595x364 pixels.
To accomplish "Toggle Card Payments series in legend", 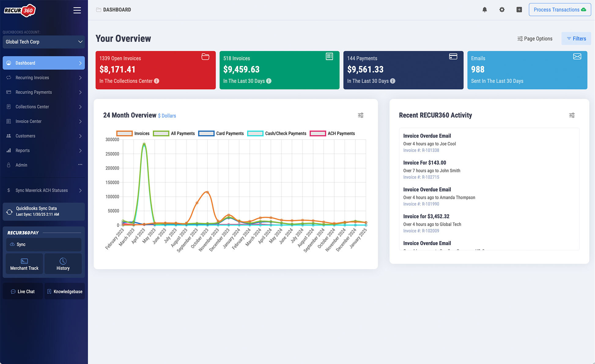I will point(221,133).
